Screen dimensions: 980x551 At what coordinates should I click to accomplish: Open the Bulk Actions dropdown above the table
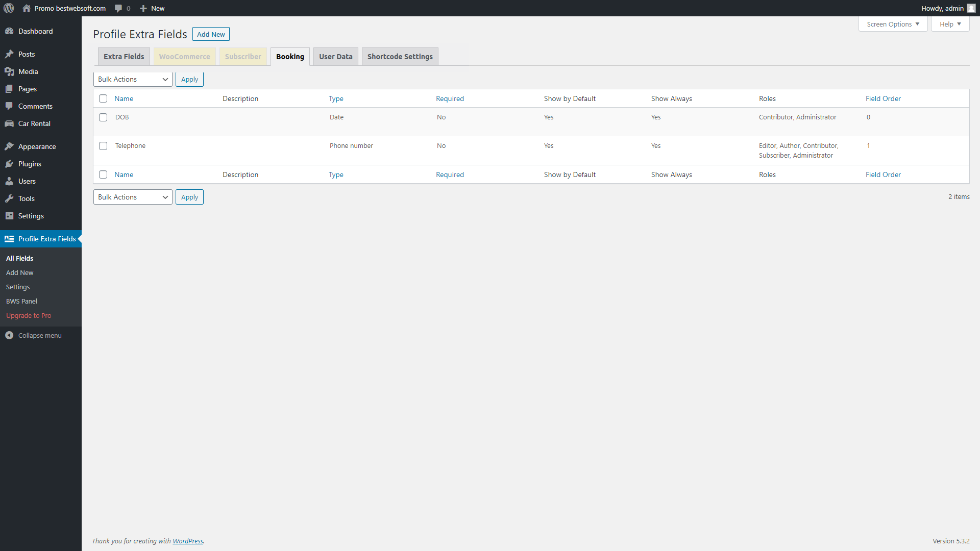click(132, 79)
